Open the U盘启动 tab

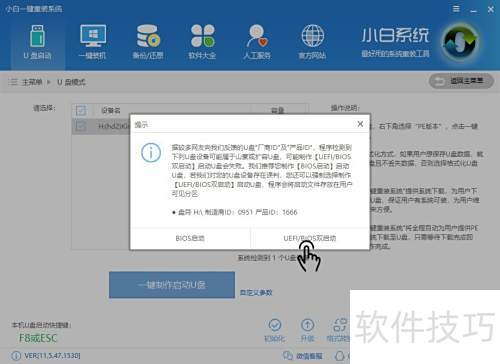pos(37,42)
